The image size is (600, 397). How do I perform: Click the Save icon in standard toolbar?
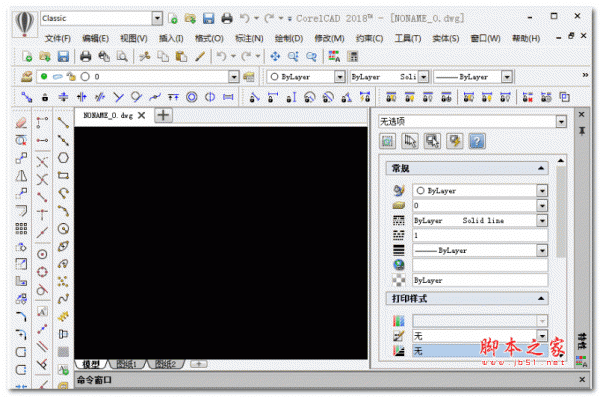tap(63, 57)
